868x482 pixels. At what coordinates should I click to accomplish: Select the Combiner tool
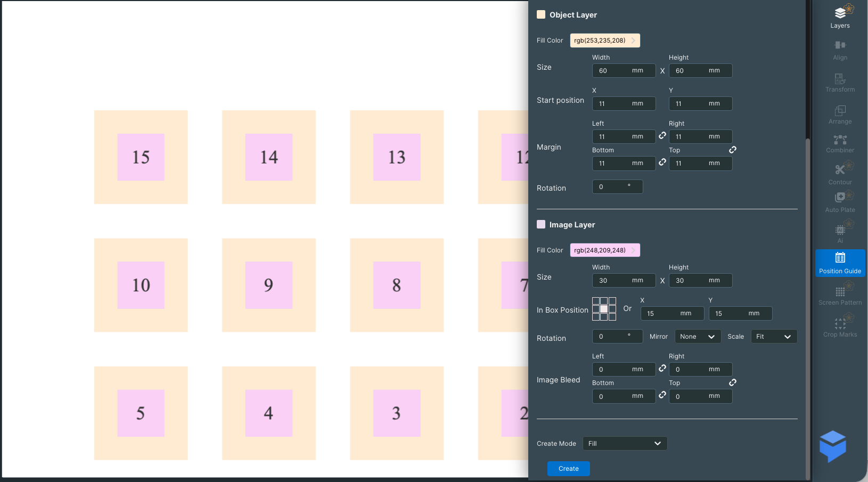click(x=840, y=143)
